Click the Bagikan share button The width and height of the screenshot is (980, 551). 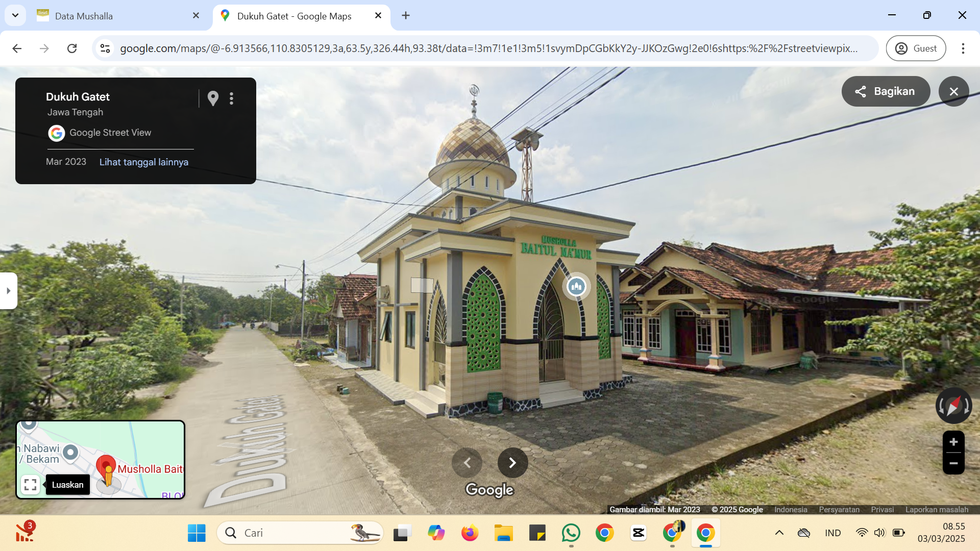886,91
